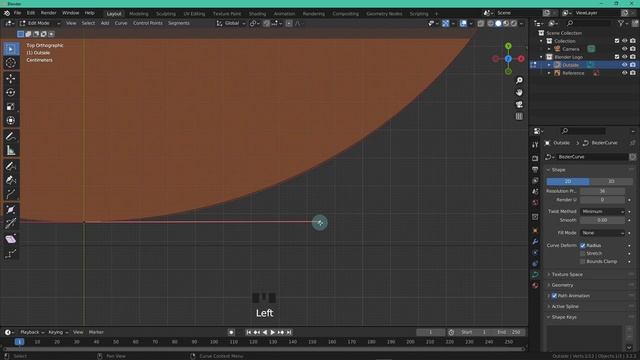The image size is (640, 360).
Task: Switch orthographic/perspective grid icon
Action: [x=519, y=116]
